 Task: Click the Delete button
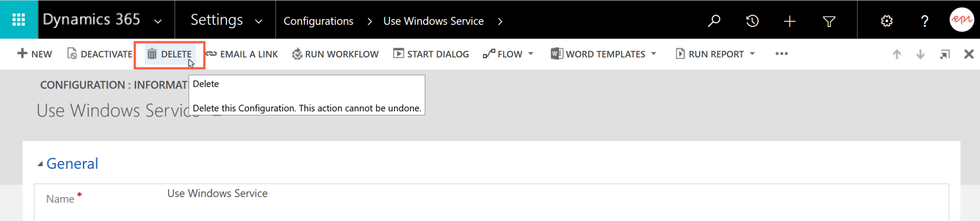170,54
